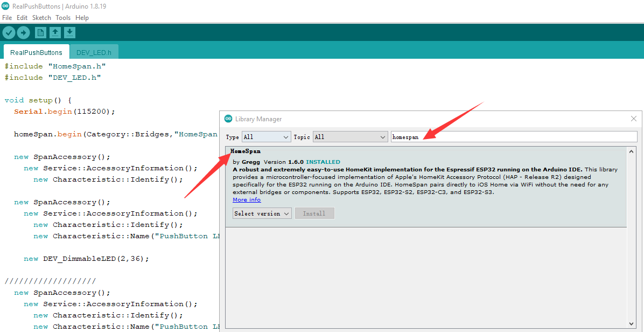
Task: Expand the Type filter dropdown
Action: point(266,137)
